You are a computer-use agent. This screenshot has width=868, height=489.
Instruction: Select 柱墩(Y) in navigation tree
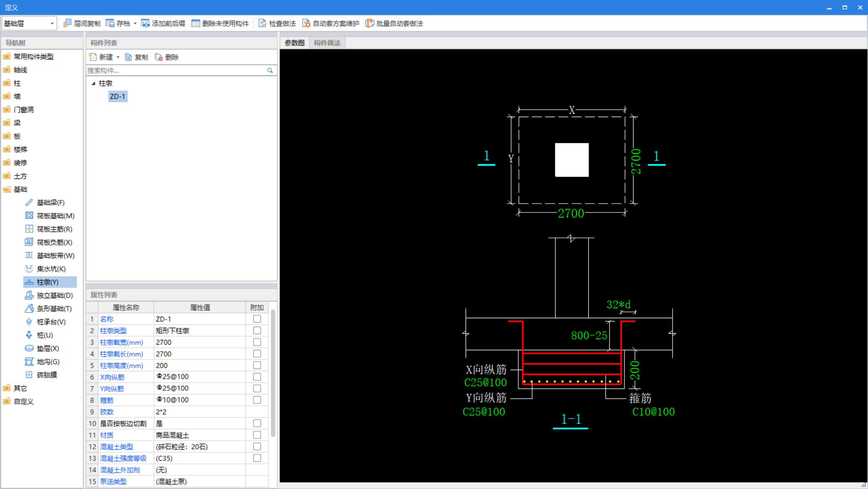coord(50,282)
